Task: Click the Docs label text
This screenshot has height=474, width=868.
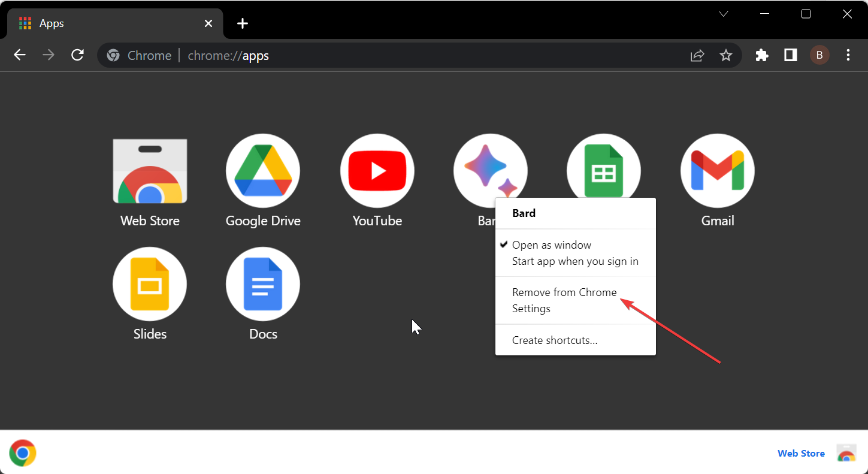Action: pos(263,334)
